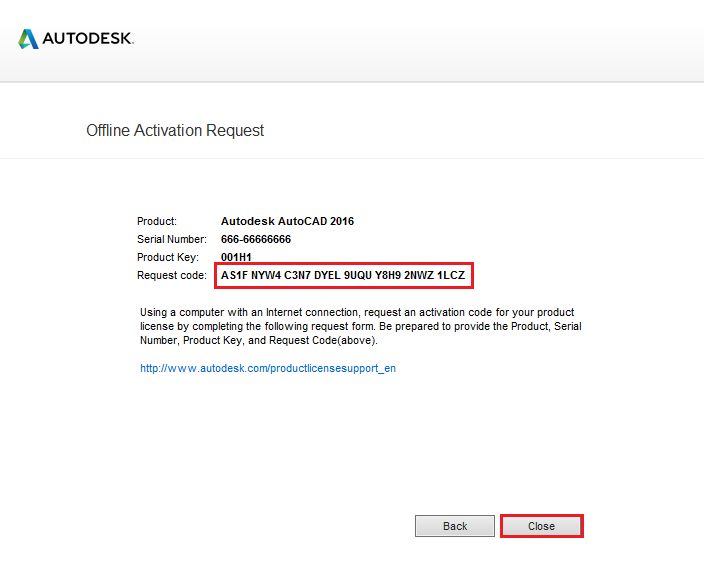Screen dimensions: 704x566
Task: Click the Close button
Action: [541, 526]
